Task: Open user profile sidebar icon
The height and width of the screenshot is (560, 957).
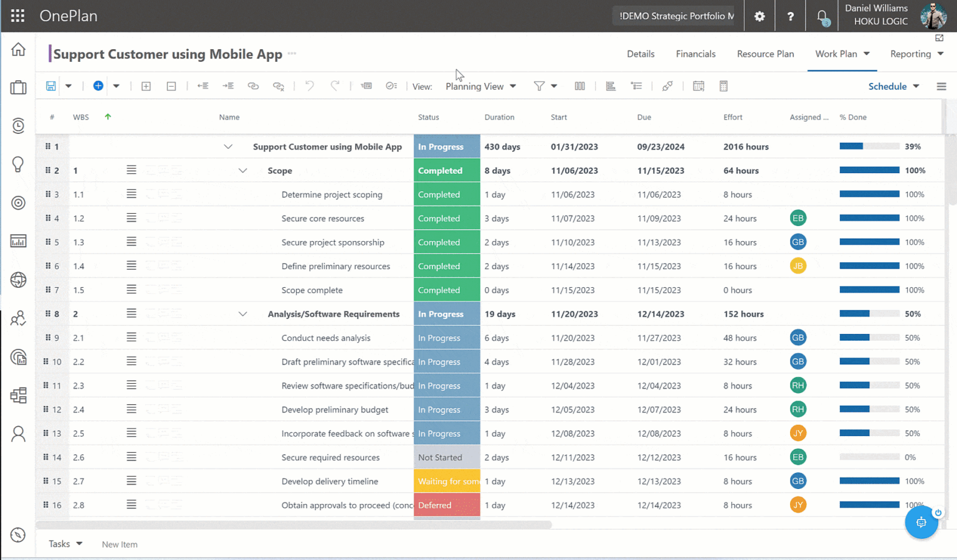Action: (x=18, y=434)
